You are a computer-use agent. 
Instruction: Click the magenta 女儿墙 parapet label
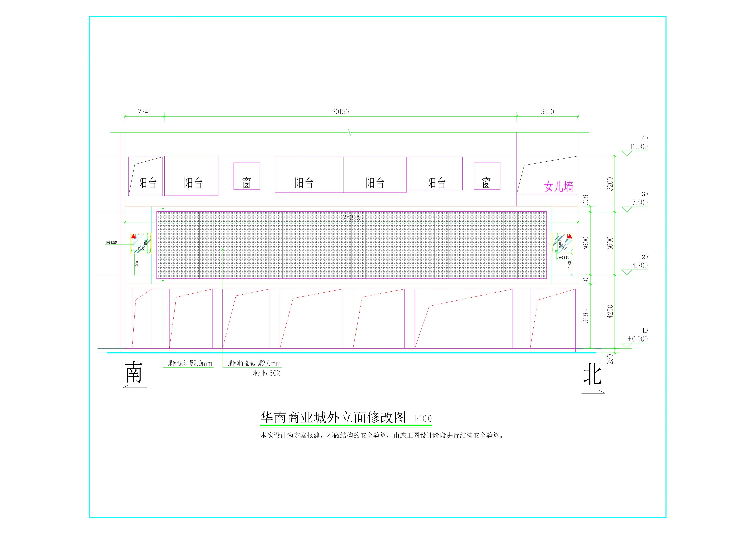[x=558, y=187]
